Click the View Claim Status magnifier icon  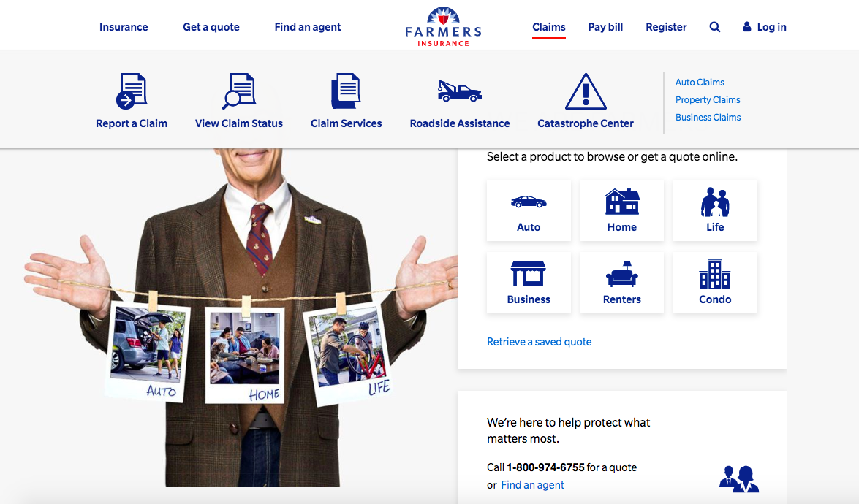coord(239,91)
